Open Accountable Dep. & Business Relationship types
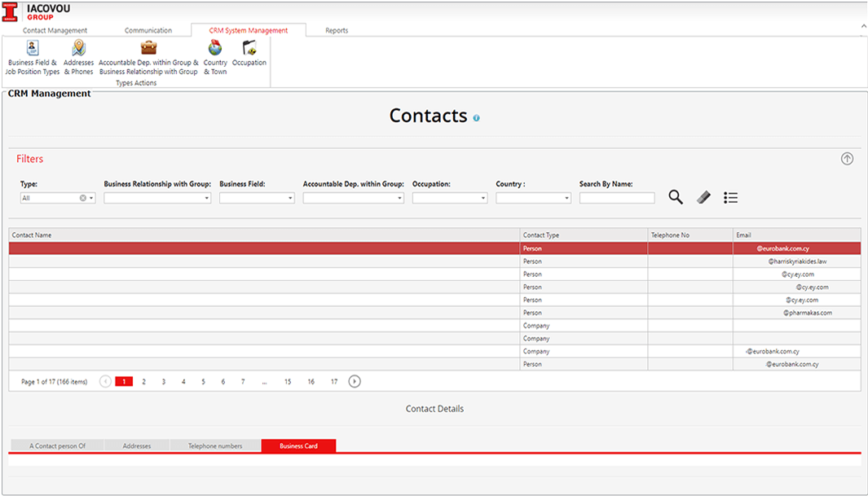This screenshot has width=868, height=496. click(148, 50)
